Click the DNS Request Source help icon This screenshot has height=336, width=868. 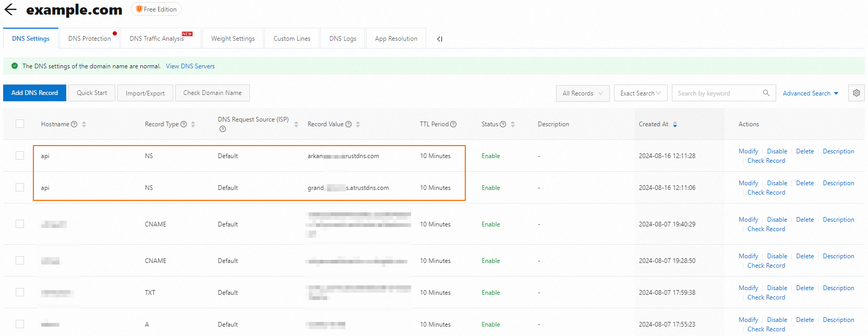[223, 129]
